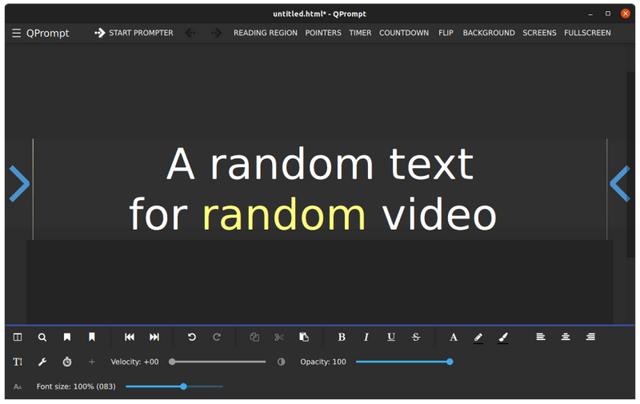Open POINTERS menu
This screenshot has height=404, width=640.
[323, 33]
